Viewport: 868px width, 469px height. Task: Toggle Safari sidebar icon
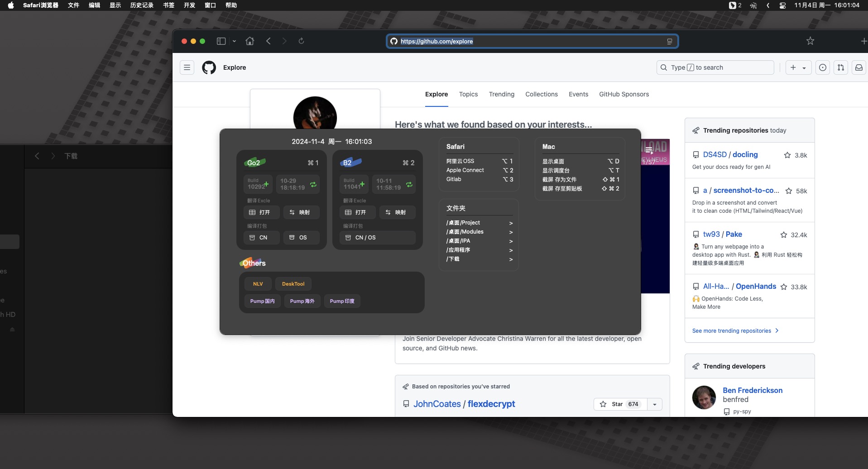tap(221, 41)
